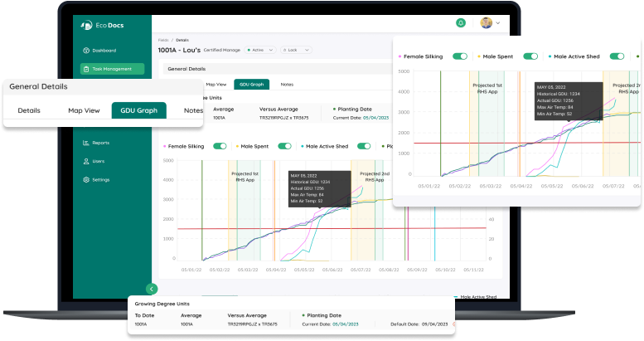The width and height of the screenshot is (644, 341).
Task: Expand the Active status dropdown
Action: pyautogui.click(x=260, y=50)
